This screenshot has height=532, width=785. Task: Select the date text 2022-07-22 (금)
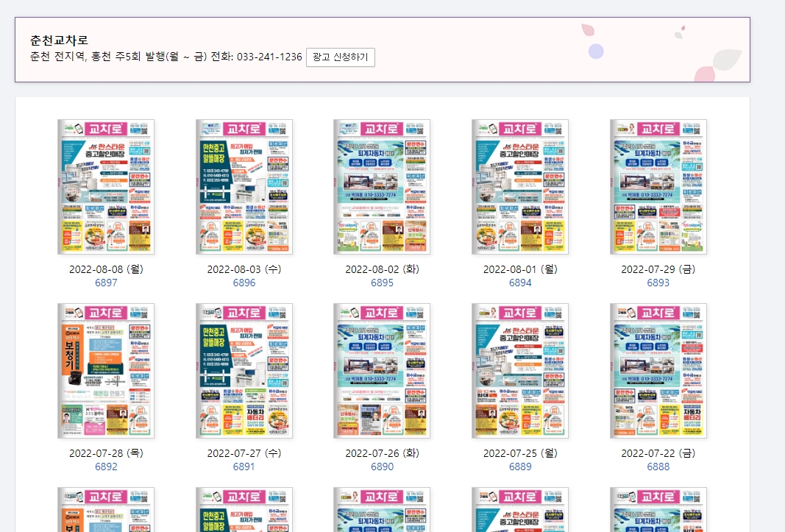click(658, 453)
